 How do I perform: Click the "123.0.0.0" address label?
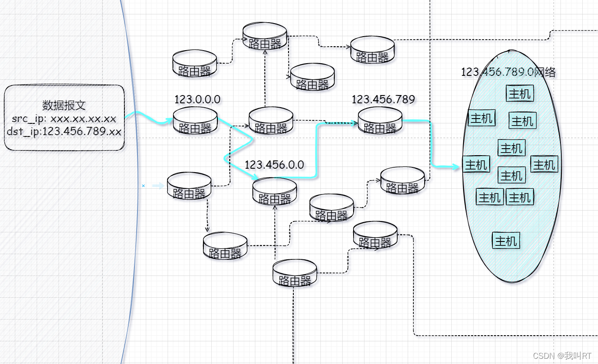click(x=197, y=99)
